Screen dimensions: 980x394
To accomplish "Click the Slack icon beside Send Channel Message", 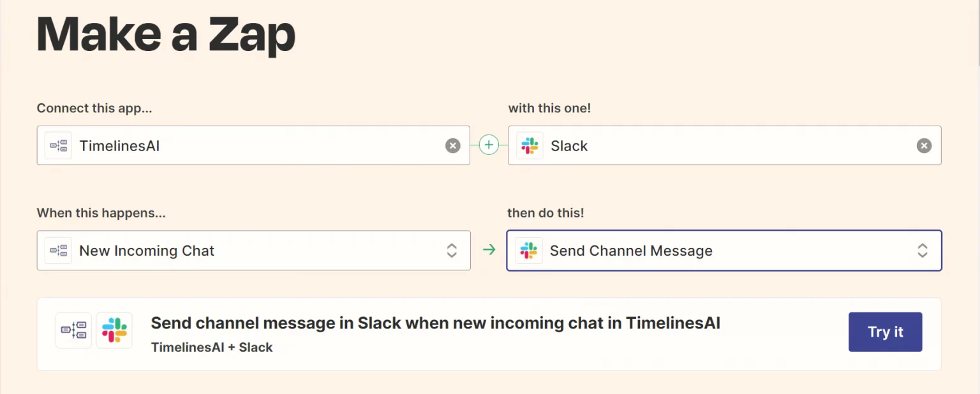I will 529,251.
